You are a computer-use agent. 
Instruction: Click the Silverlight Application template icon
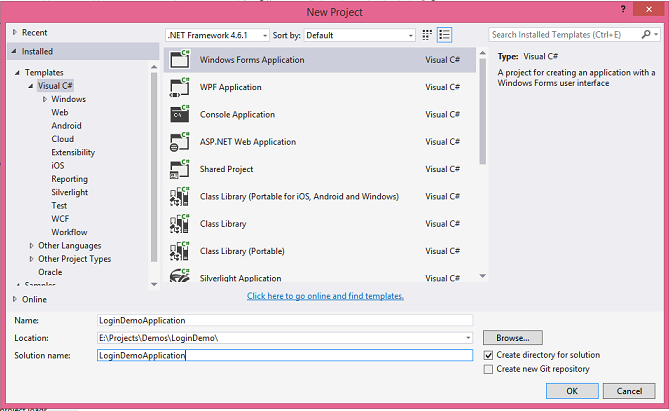point(180,275)
